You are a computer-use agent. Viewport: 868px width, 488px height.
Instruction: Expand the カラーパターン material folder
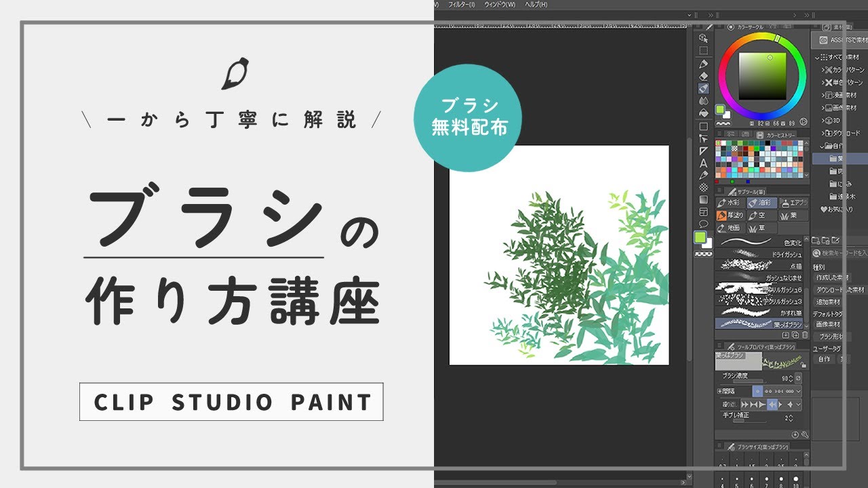pos(823,70)
